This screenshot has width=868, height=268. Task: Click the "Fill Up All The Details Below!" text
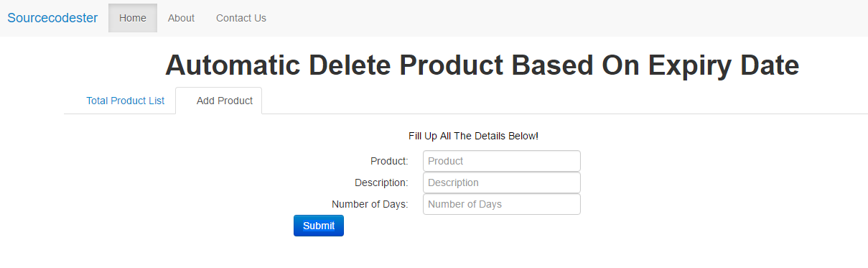click(473, 135)
